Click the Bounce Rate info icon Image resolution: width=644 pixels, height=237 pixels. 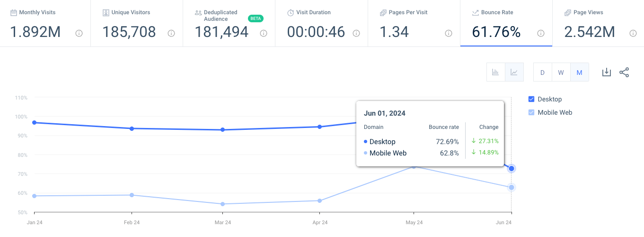tap(541, 33)
